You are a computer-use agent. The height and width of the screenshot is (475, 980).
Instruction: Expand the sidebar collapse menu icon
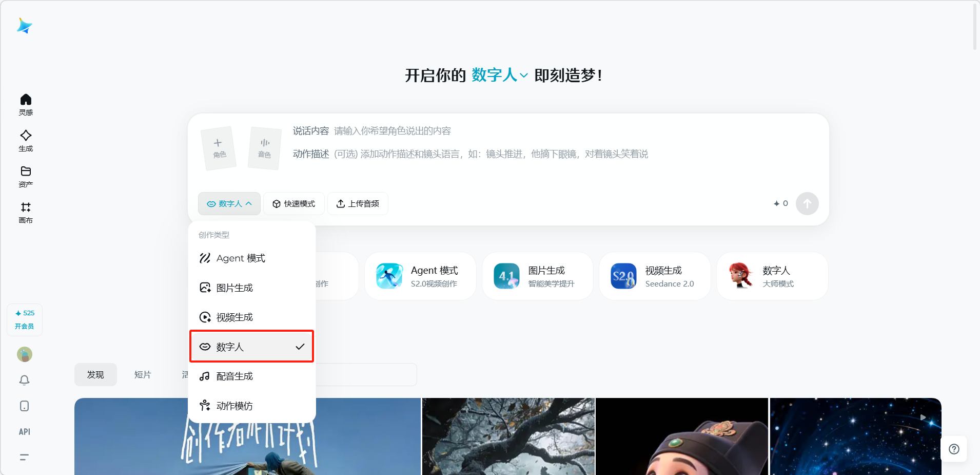click(x=25, y=457)
